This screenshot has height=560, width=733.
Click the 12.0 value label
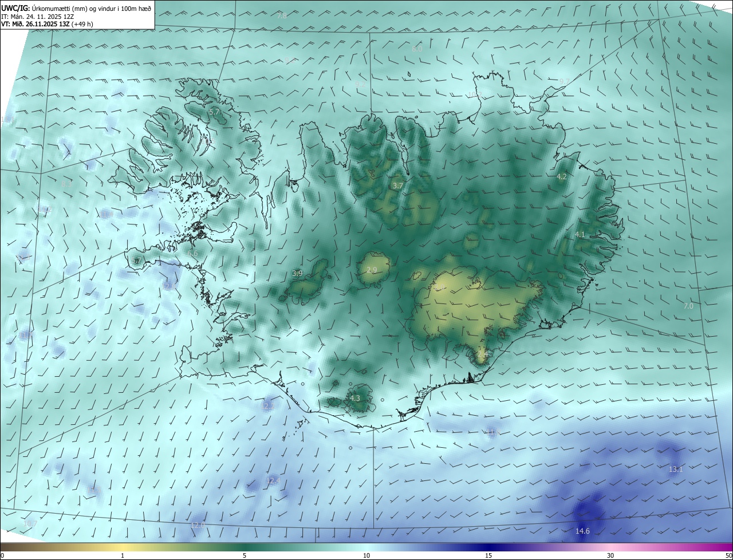(198, 525)
